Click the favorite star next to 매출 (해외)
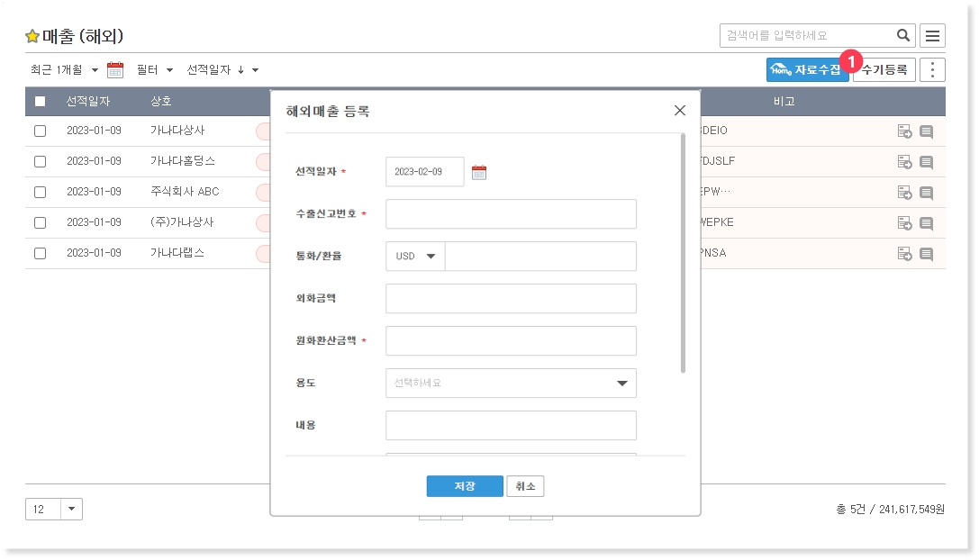The width and height of the screenshot is (979, 560). pyautogui.click(x=32, y=37)
